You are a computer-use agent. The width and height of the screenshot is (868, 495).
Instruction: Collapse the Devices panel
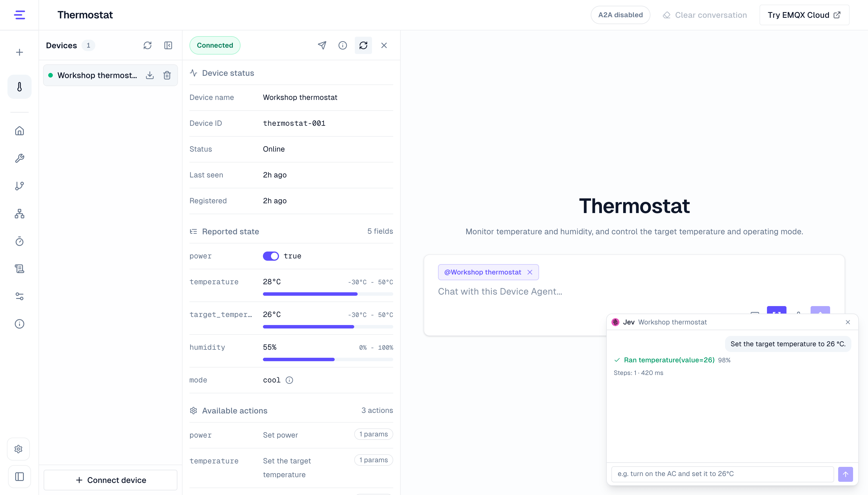pyautogui.click(x=168, y=45)
